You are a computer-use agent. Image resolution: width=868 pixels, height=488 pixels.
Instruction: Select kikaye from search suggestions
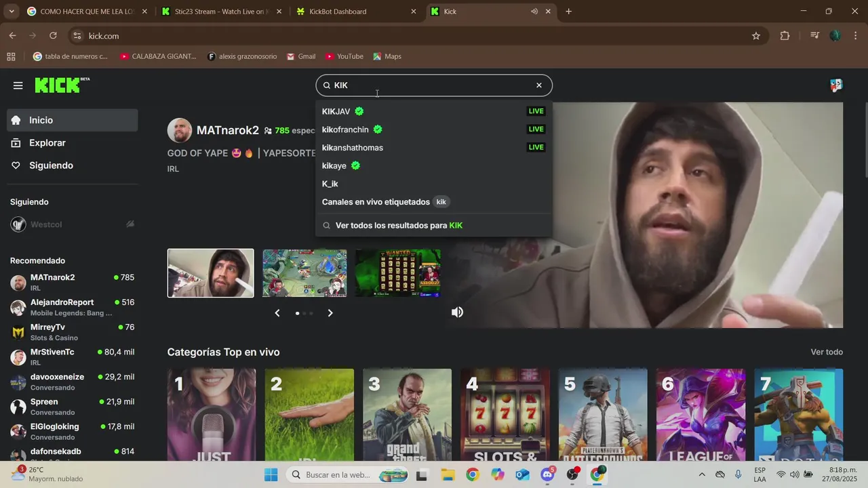pyautogui.click(x=434, y=165)
